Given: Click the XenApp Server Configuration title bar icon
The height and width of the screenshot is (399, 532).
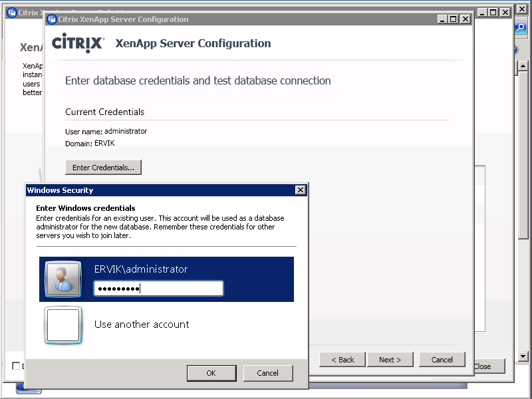Looking at the screenshot, I should pos(52,19).
